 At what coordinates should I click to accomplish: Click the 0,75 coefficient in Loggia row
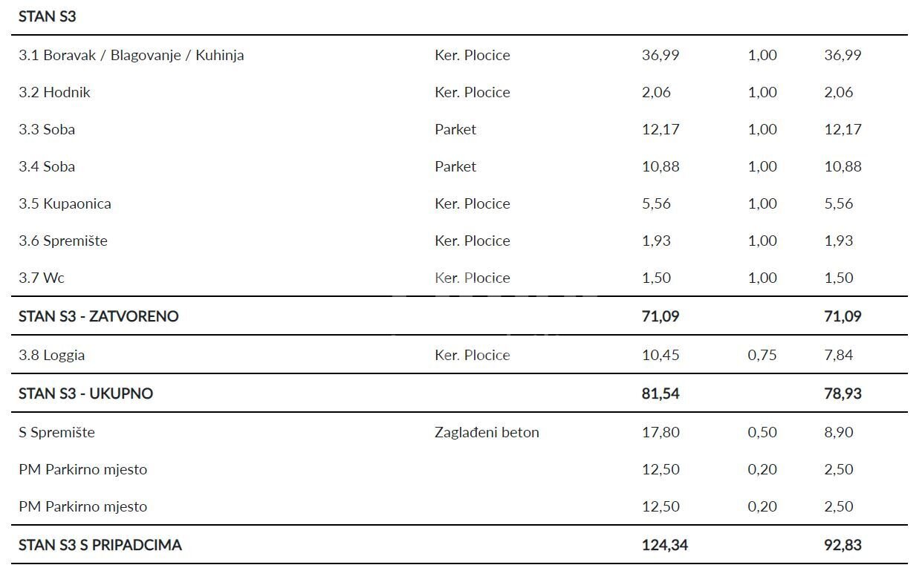pyautogui.click(x=762, y=355)
